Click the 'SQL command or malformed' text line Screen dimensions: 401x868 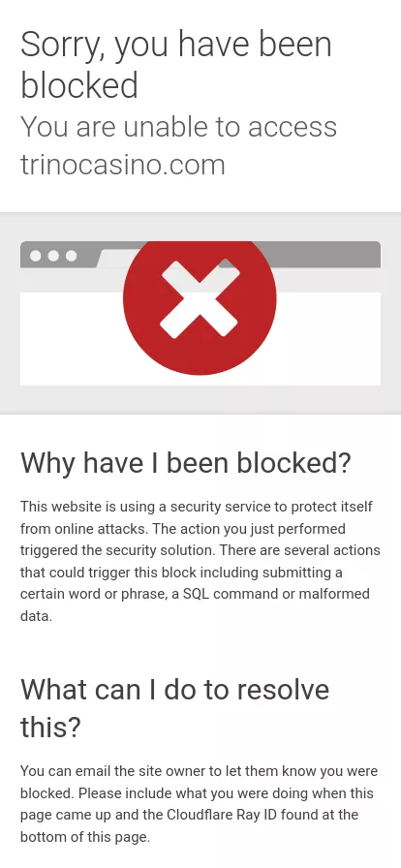pyautogui.click(x=276, y=594)
